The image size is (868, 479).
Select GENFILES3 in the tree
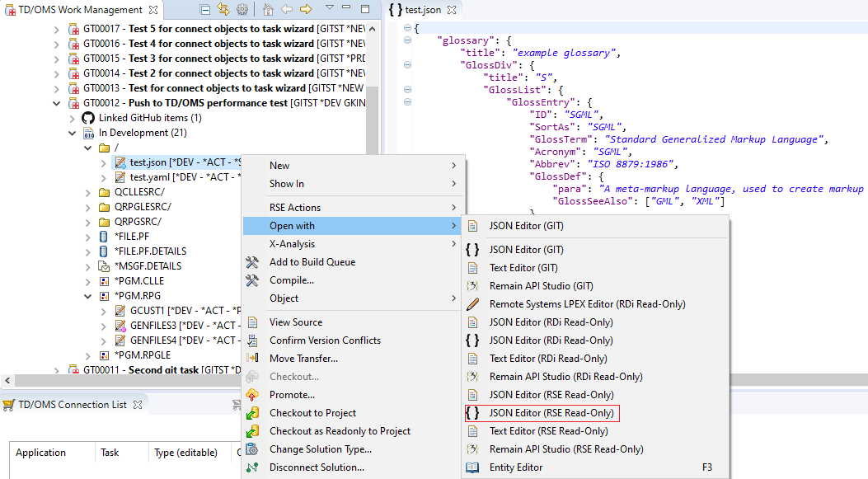click(152, 326)
